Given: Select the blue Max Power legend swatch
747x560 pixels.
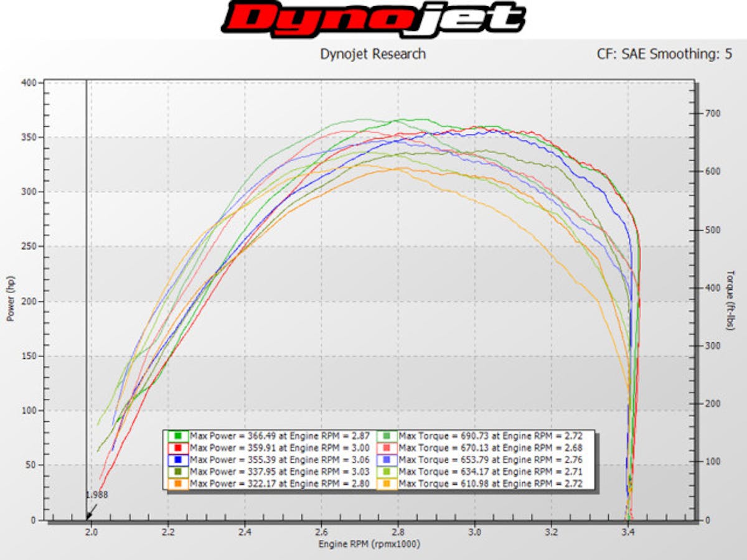Looking at the screenshot, I should (x=177, y=459).
